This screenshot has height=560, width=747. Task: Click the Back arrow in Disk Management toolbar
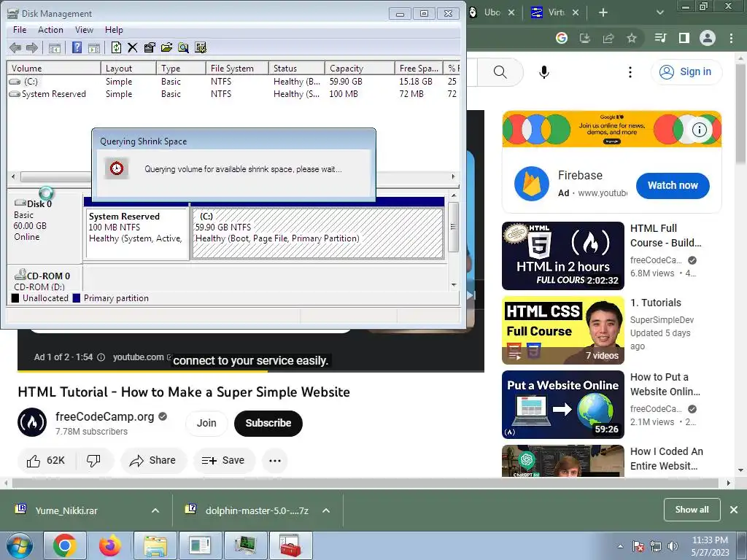click(x=15, y=47)
